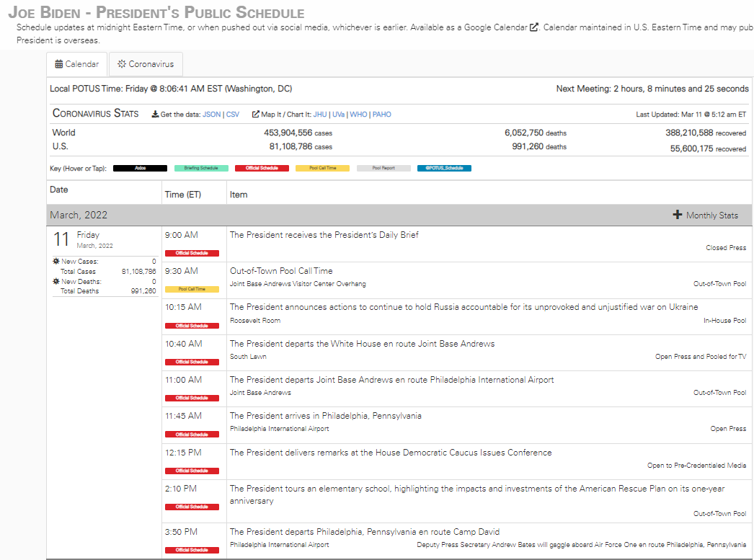This screenshot has height=560, width=754.
Task: Select 'The President arrives in Philadelphia, Pennsylvania'
Action: point(326,416)
